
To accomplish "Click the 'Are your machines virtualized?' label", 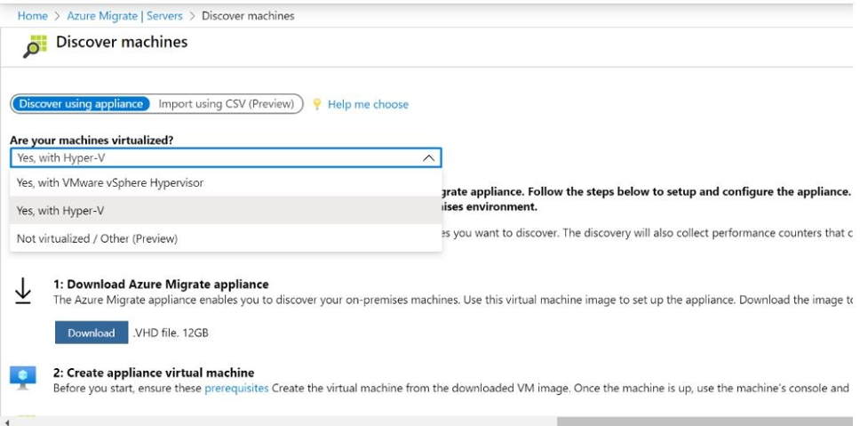I will tap(92, 141).
